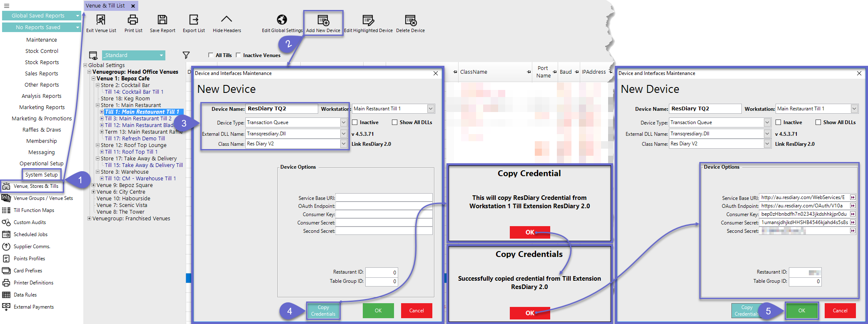Click red OK in Copy Credentials success prompt
Image resolution: width=868 pixels, height=324 pixels.
coord(530,313)
